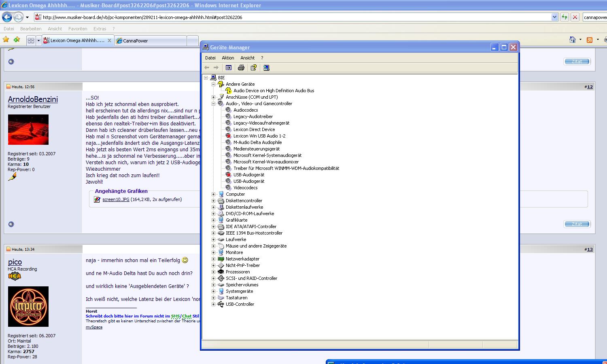Viewport: 607px width, 364px height.
Task: Open Aktion menu in Geräte-Manager
Action: [x=228, y=58]
